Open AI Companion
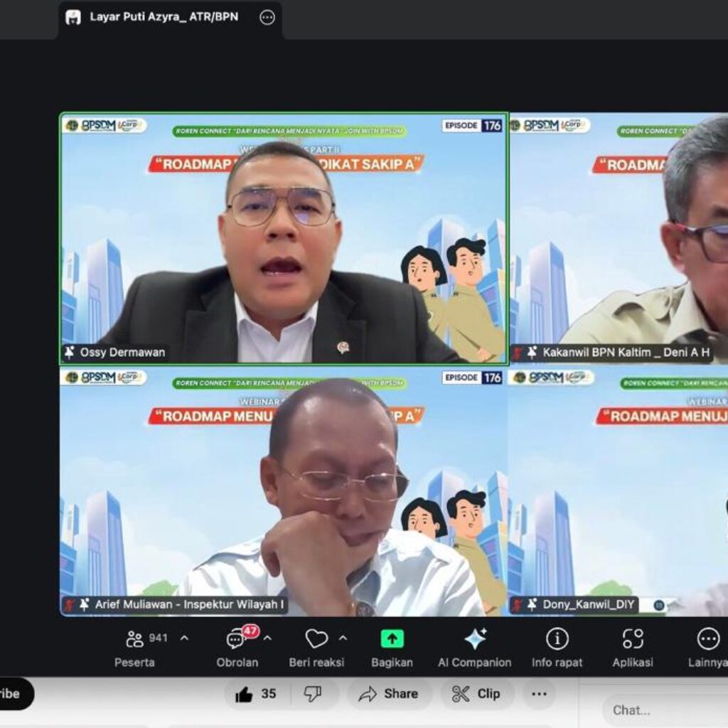This screenshot has width=728, height=728. [x=474, y=648]
